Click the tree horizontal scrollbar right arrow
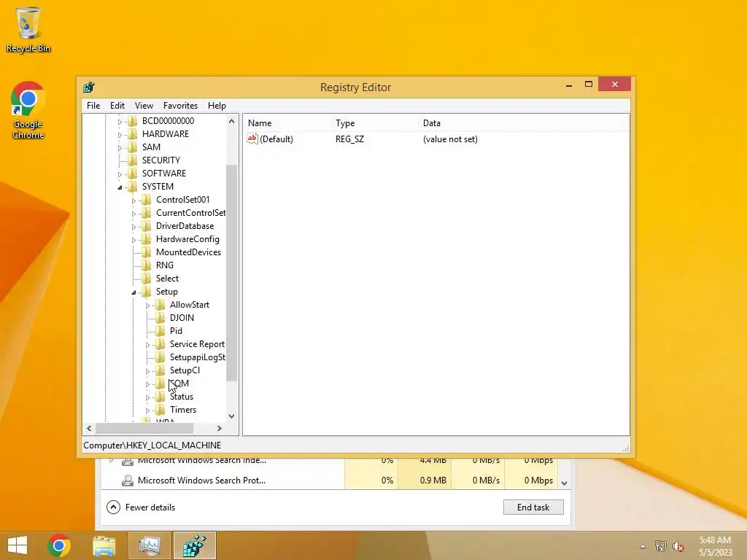This screenshot has width=747, height=560. 219,429
